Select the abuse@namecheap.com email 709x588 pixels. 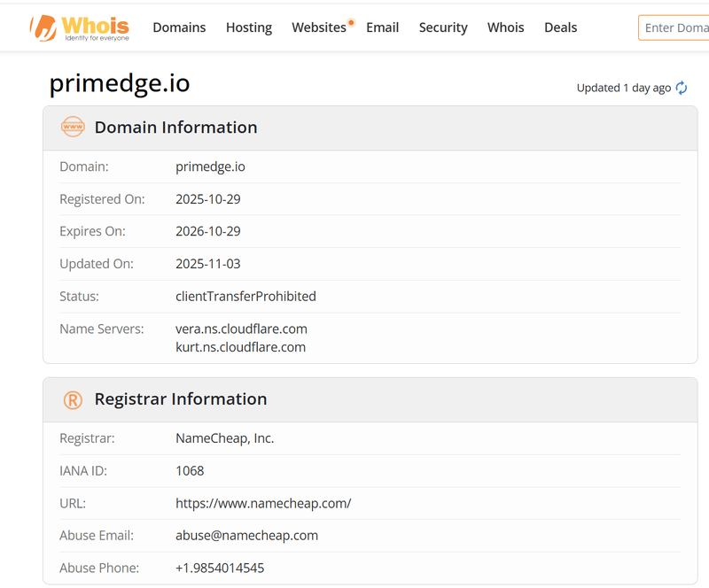pyautogui.click(x=247, y=536)
